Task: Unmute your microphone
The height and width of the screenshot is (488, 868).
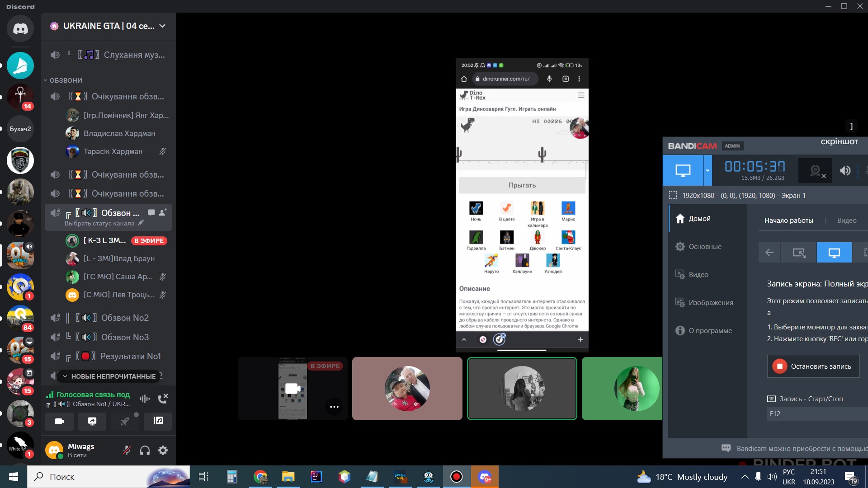Action: coord(127,450)
